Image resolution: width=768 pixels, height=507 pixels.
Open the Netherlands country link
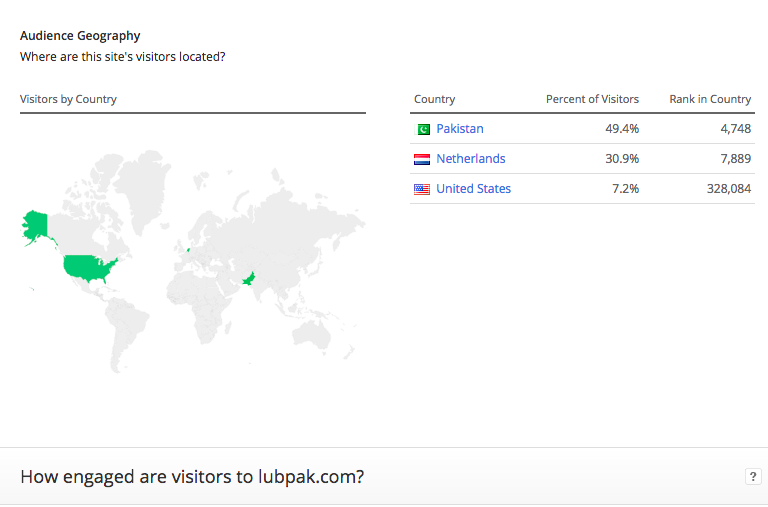click(x=471, y=159)
